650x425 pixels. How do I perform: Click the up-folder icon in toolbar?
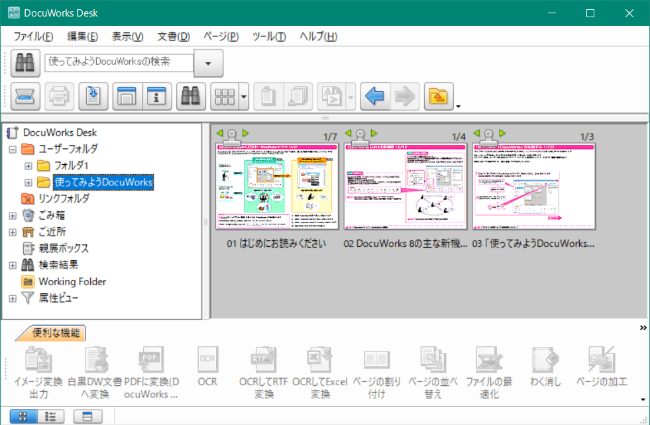tap(439, 96)
